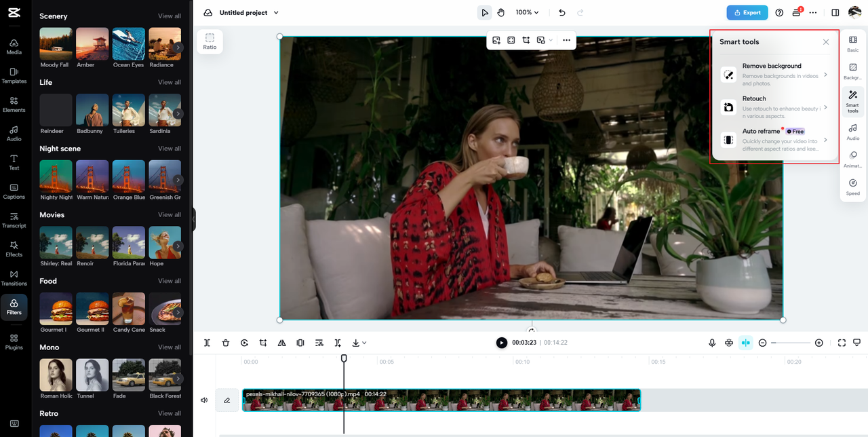Click View all for Food filters
868x437 pixels.
[x=170, y=281]
